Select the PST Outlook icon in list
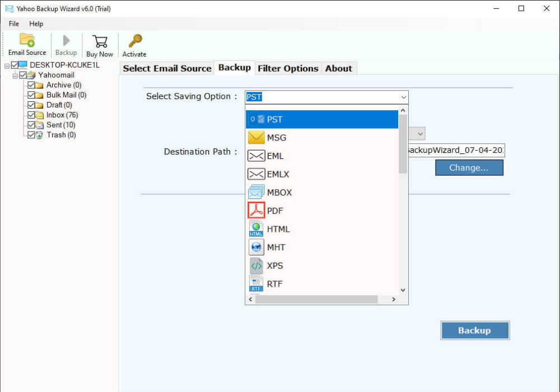Screen dimensions: 560x392 256,119
